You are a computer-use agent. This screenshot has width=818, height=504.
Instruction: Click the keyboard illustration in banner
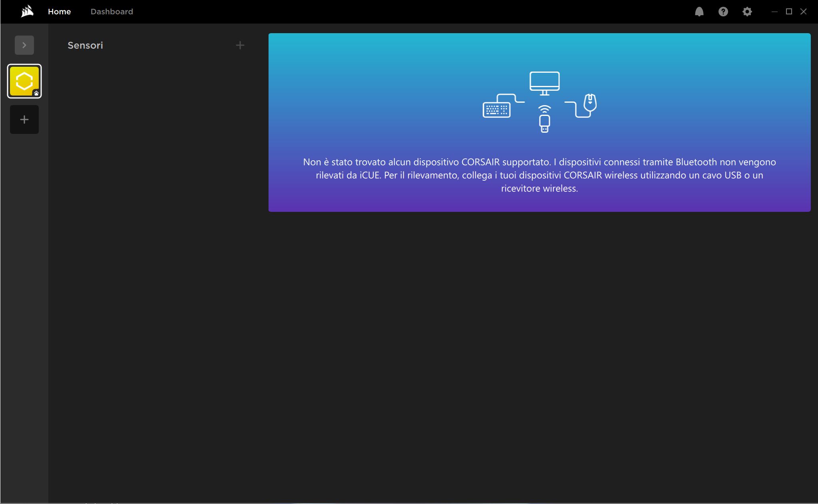[x=496, y=110]
